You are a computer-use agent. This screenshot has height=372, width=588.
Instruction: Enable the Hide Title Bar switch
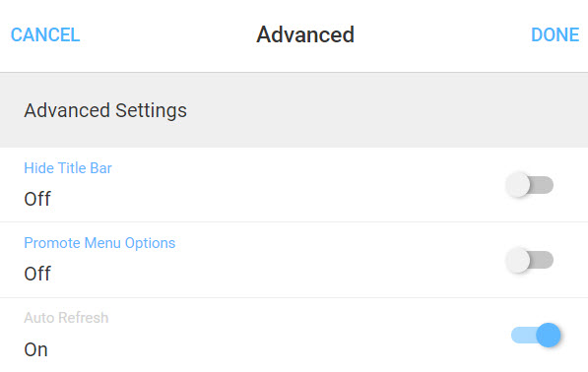(530, 185)
